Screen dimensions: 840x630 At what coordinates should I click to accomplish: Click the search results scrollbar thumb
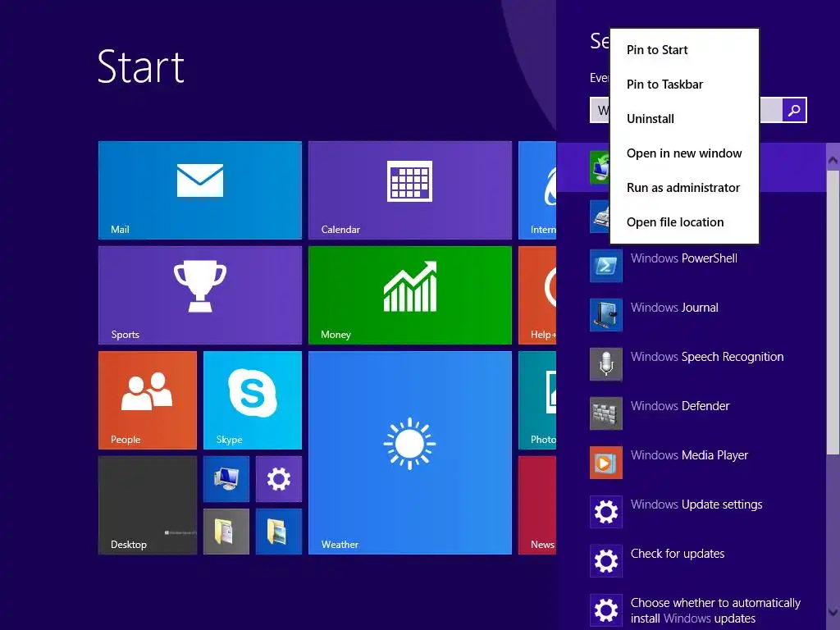pyautogui.click(x=833, y=313)
